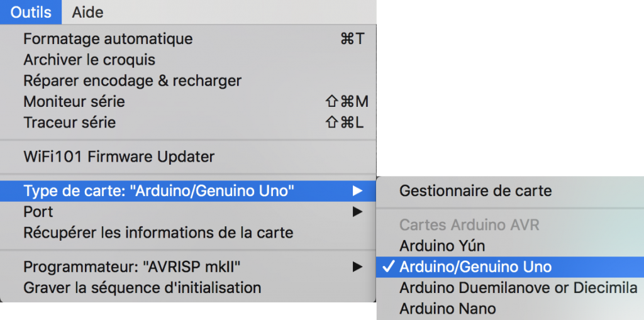
Task: Select the Arduino Yún board
Action: pos(442,246)
